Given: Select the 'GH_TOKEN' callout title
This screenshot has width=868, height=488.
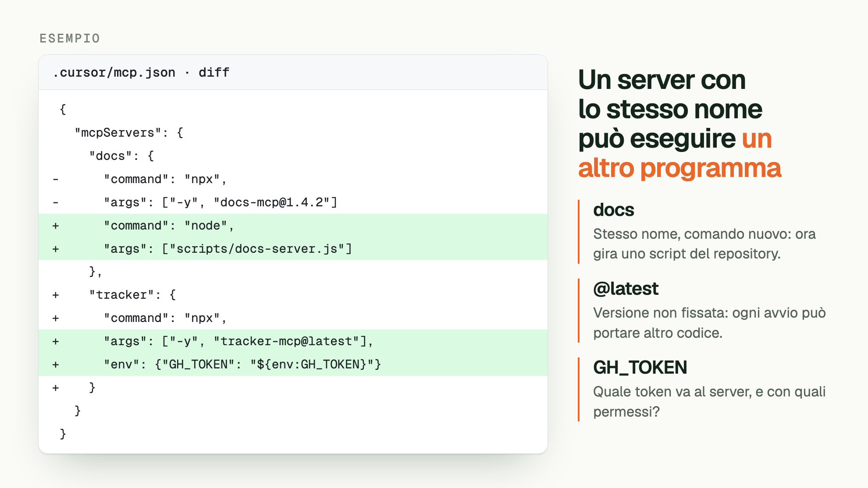Looking at the screenshot, I should pos(640,368).
